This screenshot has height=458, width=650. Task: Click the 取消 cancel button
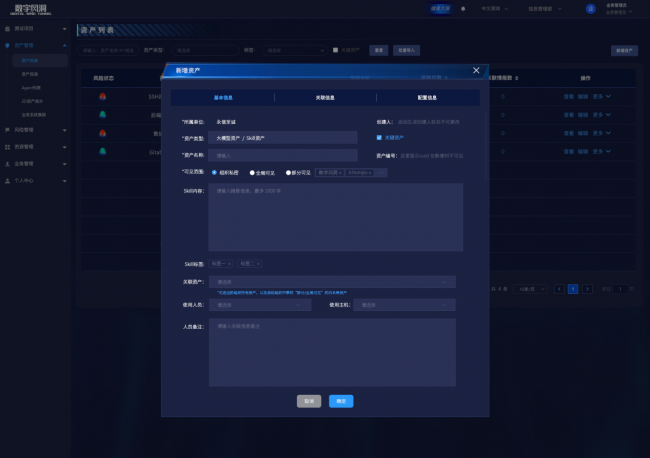pos(309,401)
